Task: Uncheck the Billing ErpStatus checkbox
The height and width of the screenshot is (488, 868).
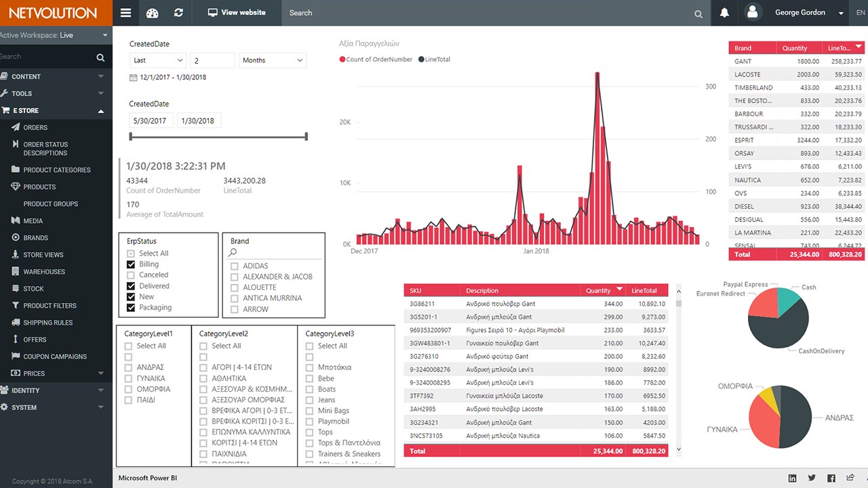Action: pos(131,264)
